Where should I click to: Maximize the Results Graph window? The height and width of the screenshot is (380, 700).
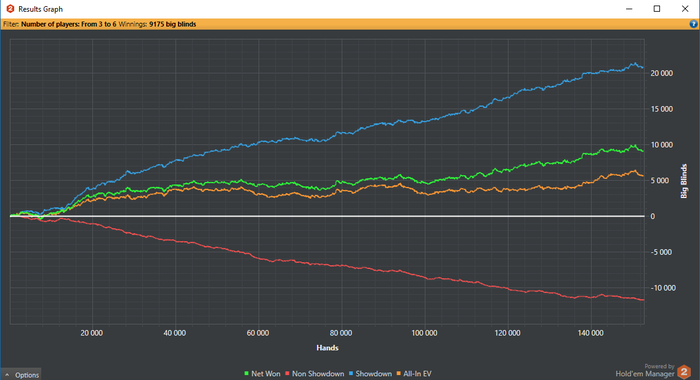[x=657, y=9]
